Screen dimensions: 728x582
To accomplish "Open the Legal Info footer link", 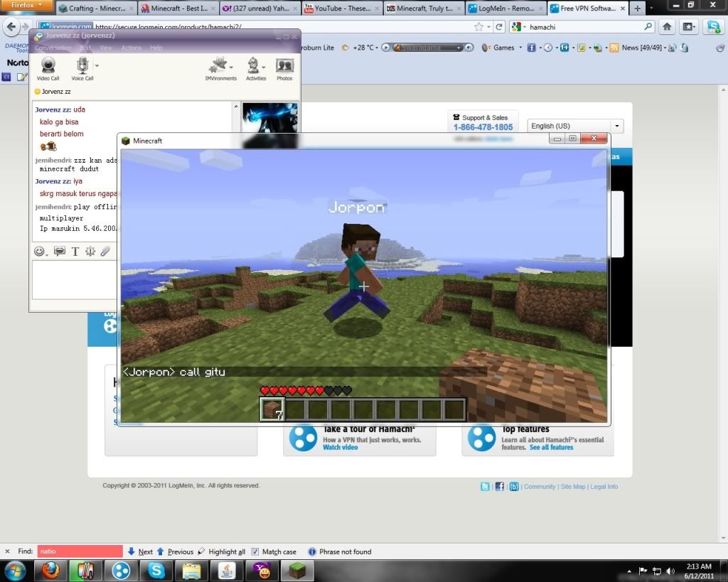I will click(604, 486).
